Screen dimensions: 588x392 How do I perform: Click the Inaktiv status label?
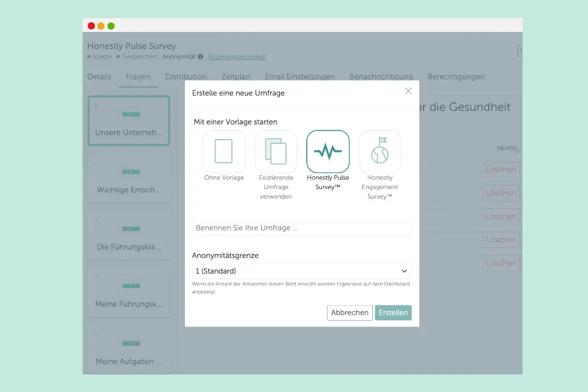[x=102, y=56]
